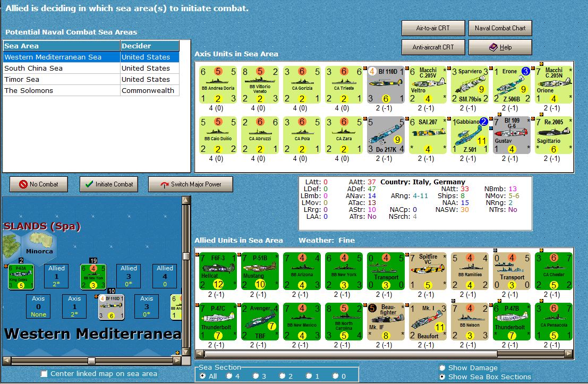588x384 pixels.
Task: Open the Anti-aircraft CRT chart
Action: [x=433, y=47]
